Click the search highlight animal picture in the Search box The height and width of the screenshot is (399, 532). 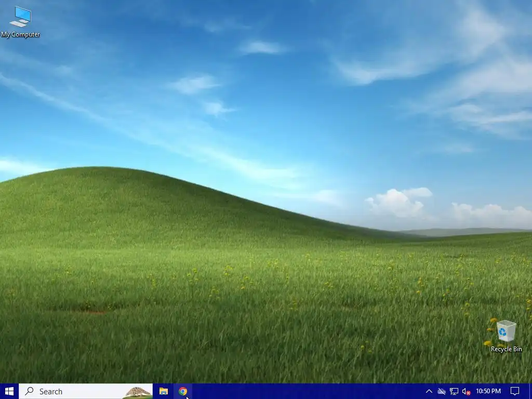138,392
